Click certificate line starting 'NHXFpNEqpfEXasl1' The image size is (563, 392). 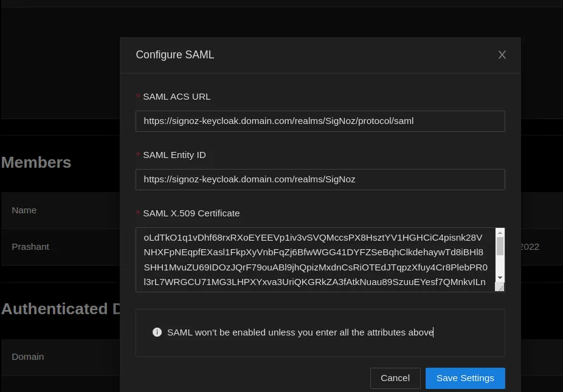coord(314,252)
